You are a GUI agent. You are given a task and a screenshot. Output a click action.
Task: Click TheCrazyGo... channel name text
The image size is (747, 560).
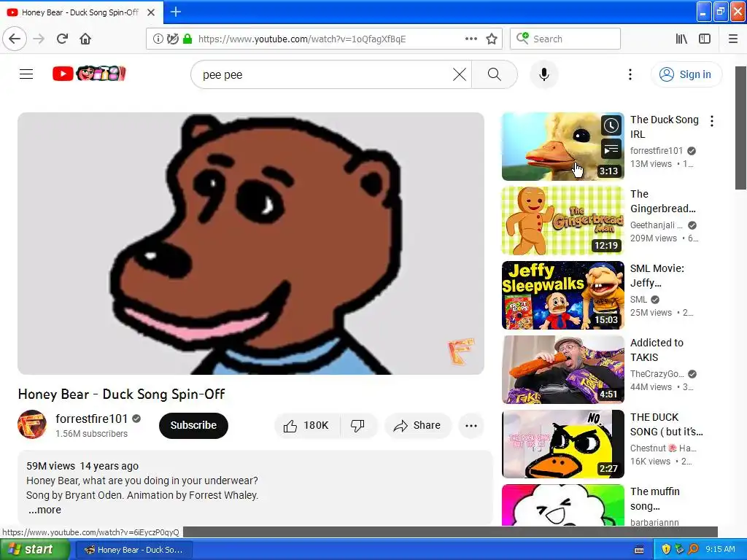657,374
